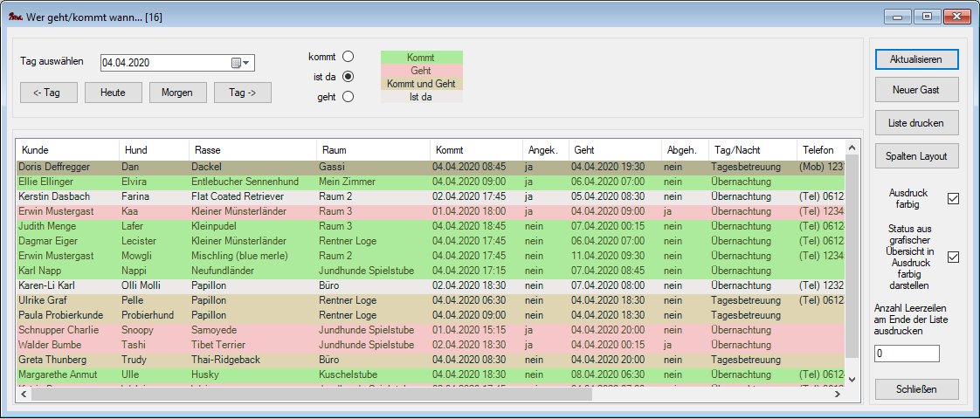This screenshot has width=980, height=419.
Task: Click the app icon in title bar
Action: (14, 17)
